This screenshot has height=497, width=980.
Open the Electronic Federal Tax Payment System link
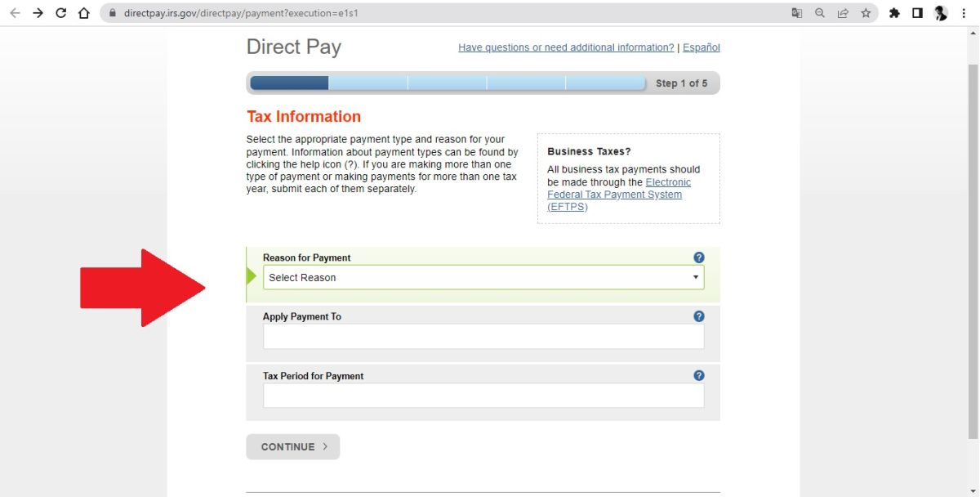pyautogui.click(x=618, y=195)
